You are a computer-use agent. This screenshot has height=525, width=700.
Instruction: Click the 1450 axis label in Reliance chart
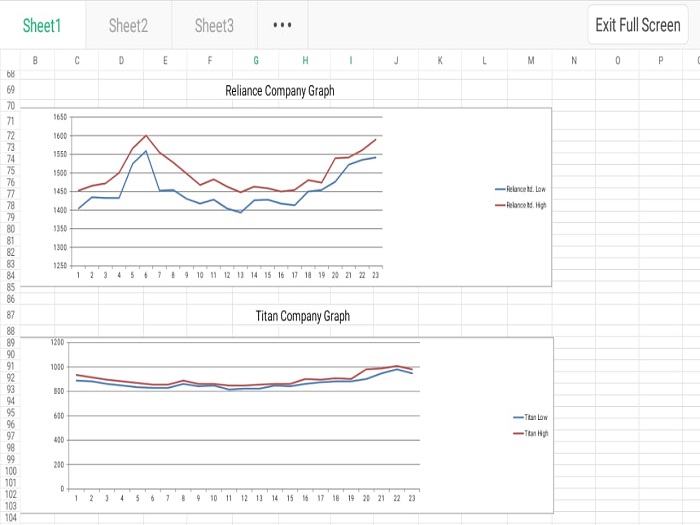click(x=60, y=192)
